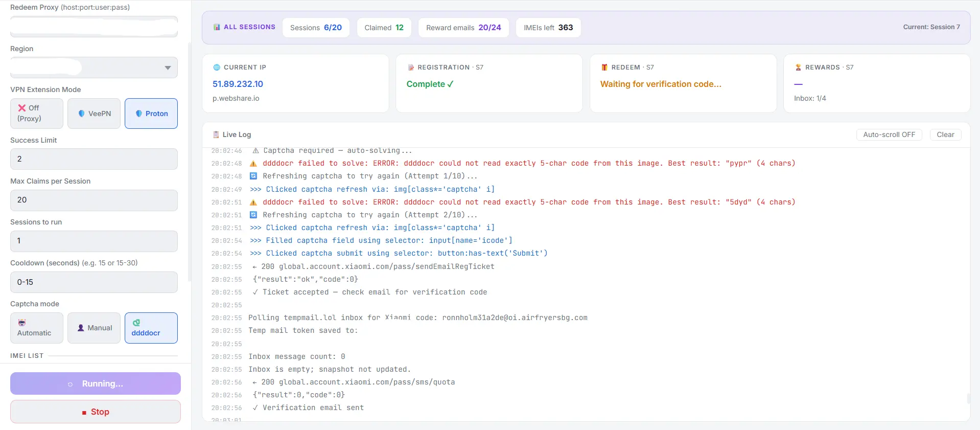Choose ddddocr captcha mode
Viewport: 980px width, 430px height.
[151, 328]
